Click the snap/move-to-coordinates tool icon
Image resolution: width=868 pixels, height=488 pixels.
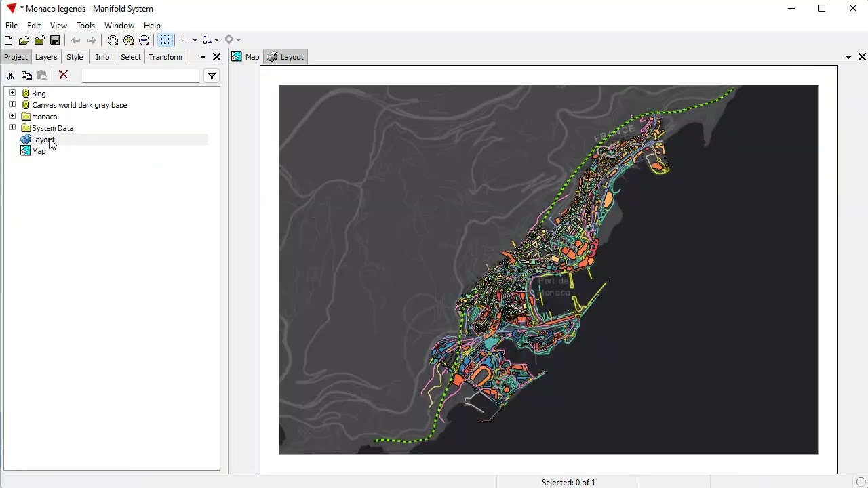[207, 40]
